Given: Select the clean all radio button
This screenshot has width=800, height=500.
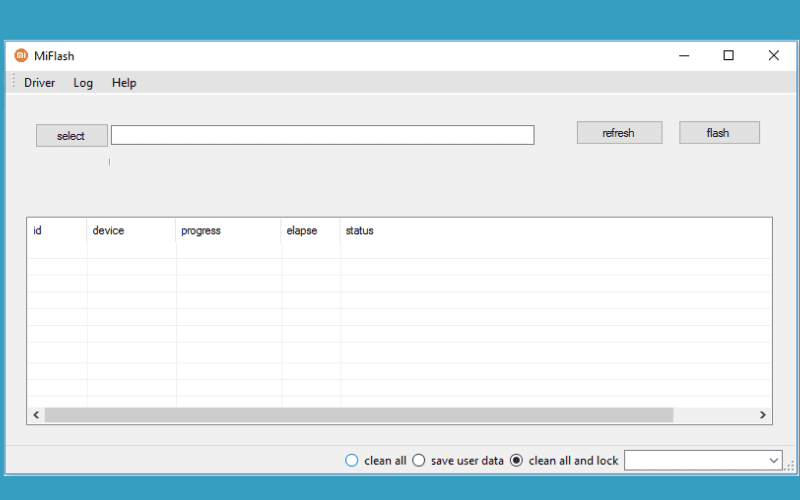Looking at the screenshot, I should [352, 460].
